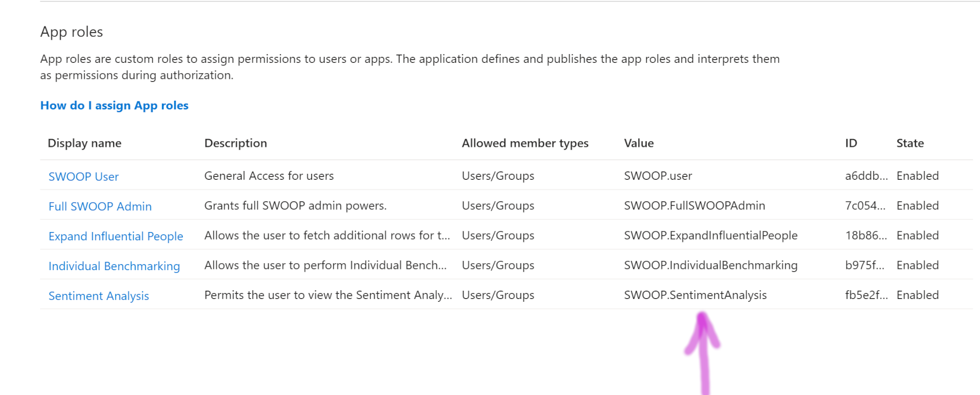Image resolution: width=980 pixels, height=395 pixels.
Task: Click Users/Groups in the Full SWOOP Admin row
Action: point(498,206)
